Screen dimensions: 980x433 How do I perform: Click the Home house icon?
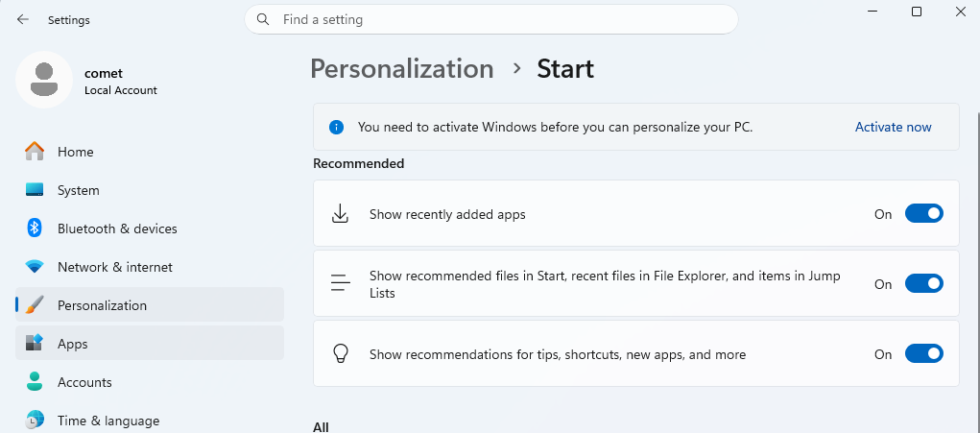coord(35,151)
